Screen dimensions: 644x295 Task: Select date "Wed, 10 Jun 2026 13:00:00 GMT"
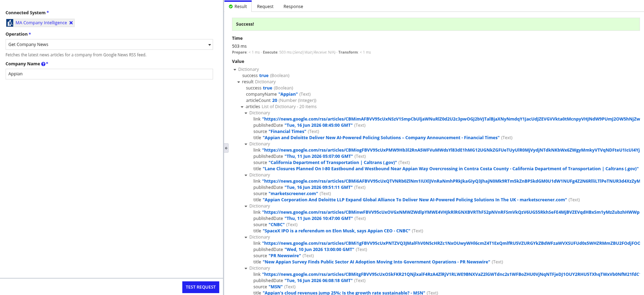click(319, 250)
